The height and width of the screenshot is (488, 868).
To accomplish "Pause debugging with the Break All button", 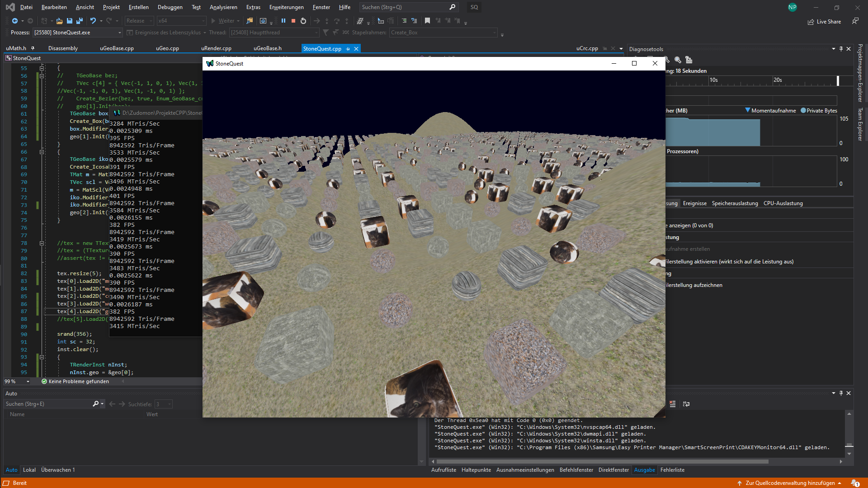I will [283, 21].
